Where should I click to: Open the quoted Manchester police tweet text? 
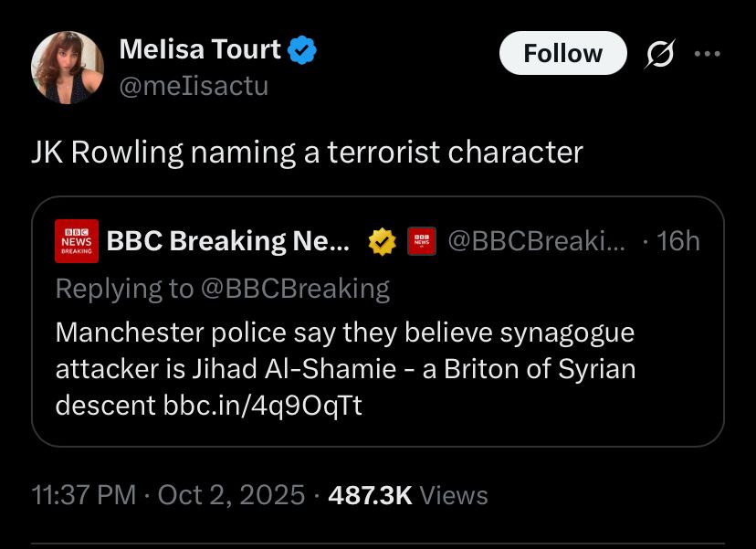point(345,351)
